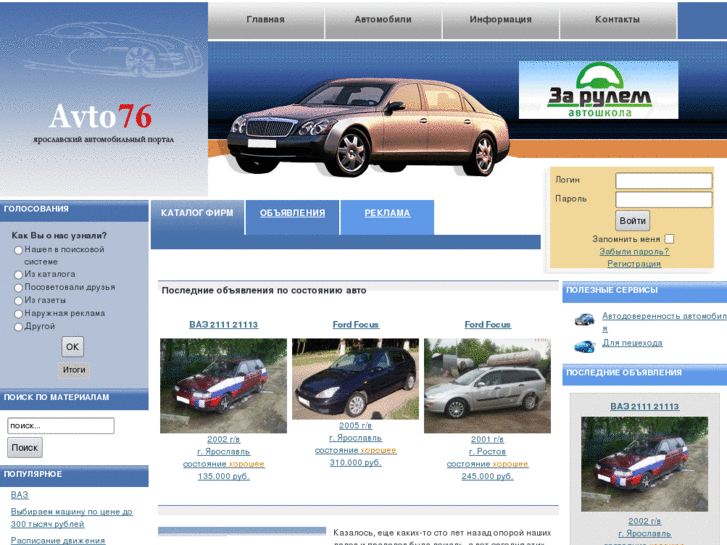Viewport: 727px width, 545px height.
Task: Tick the Запомнить меня checkbox
Action: click(x=669, y=239)
